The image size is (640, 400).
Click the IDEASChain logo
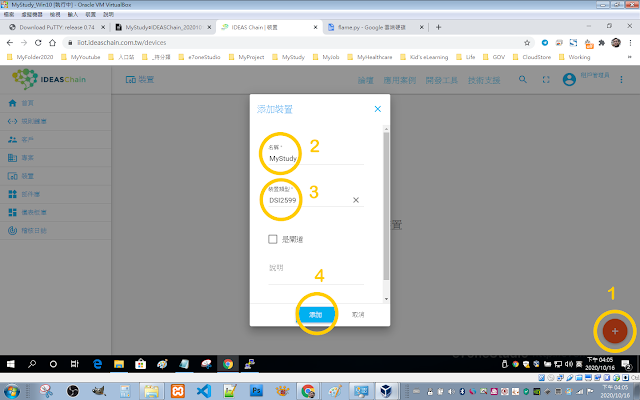[x=49, y=79]
